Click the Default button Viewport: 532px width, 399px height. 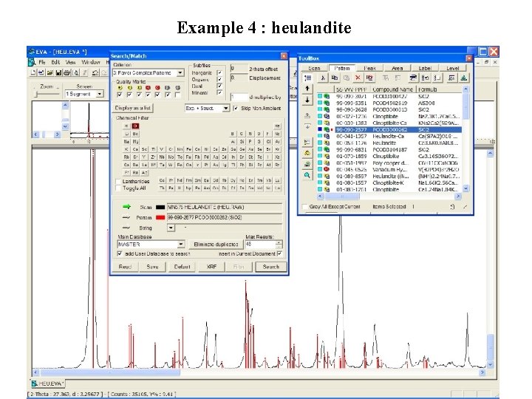pyautogui.click(x=183, y=267)
